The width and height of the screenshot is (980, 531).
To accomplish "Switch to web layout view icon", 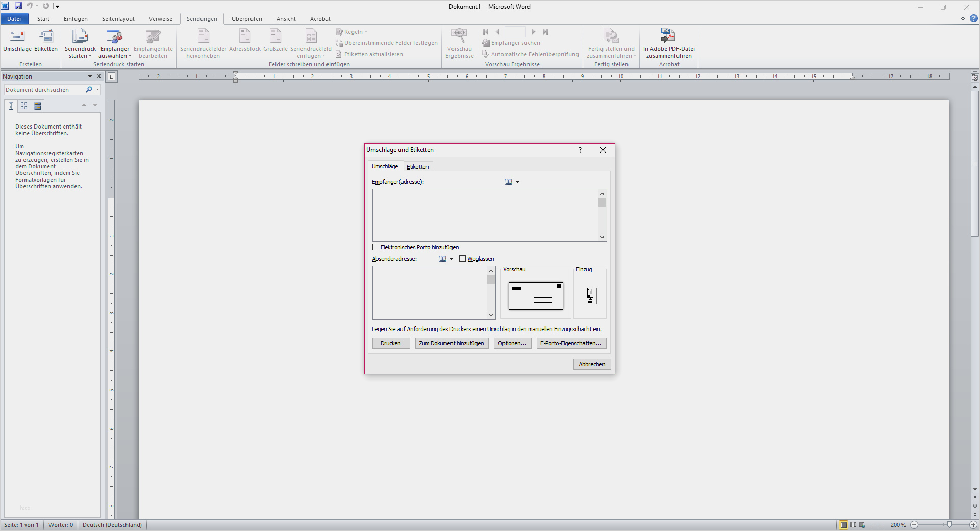I will point(862,525).
